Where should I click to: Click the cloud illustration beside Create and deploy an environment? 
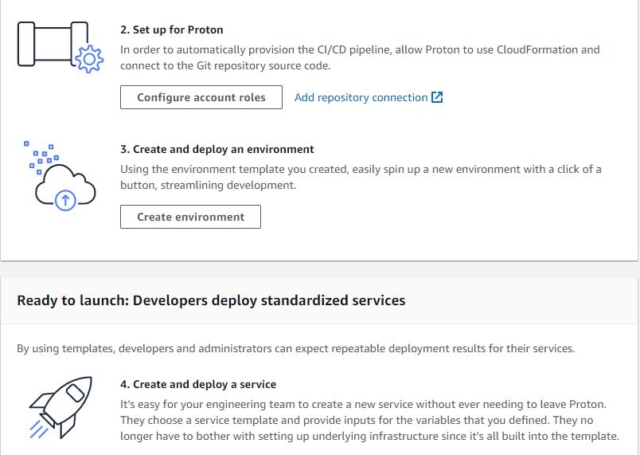point(60,176)
